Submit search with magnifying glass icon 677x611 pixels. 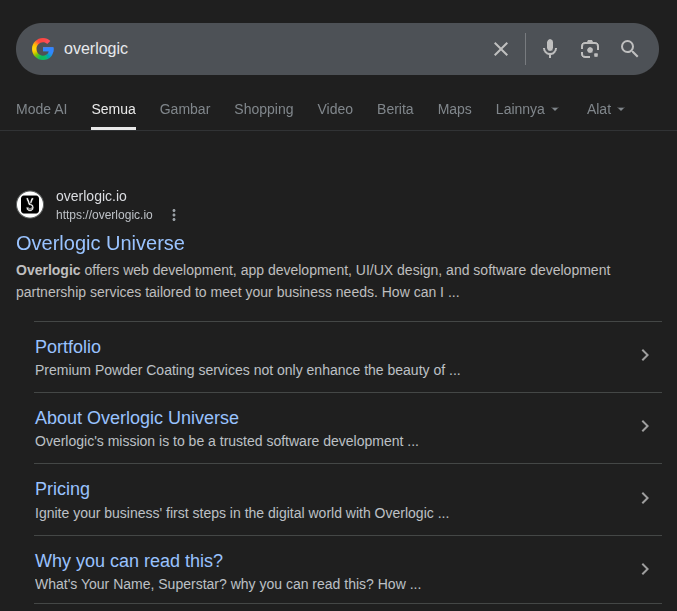(629, 49)
